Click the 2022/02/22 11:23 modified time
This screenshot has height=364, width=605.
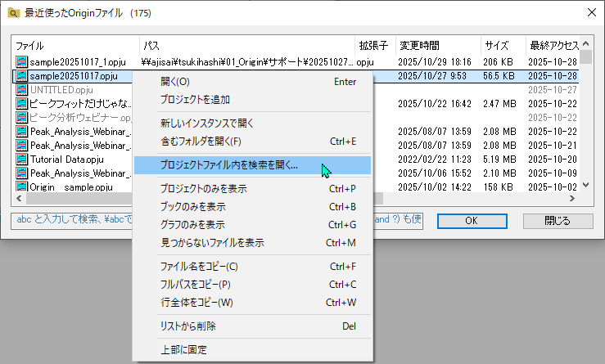435,160
